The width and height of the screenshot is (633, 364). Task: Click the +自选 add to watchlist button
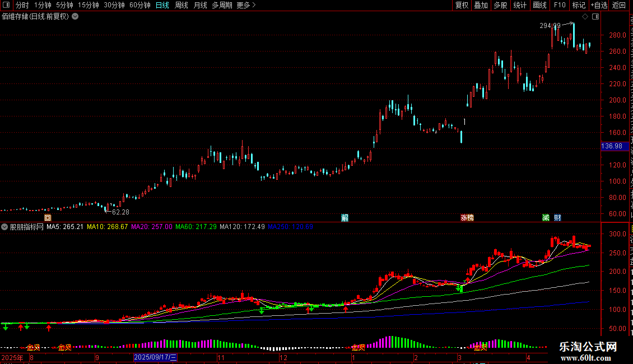(599, 5)
